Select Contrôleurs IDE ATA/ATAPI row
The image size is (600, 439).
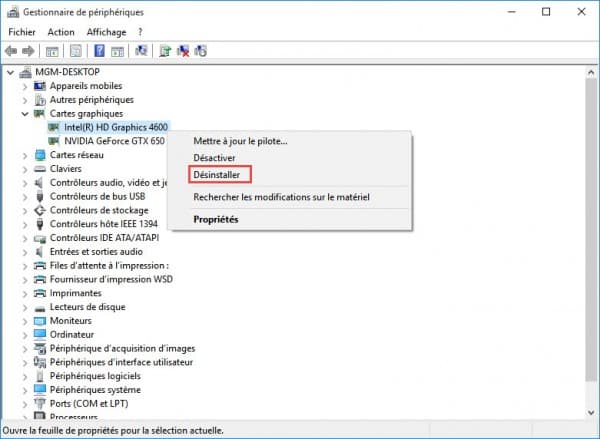[x=104, y=238]
